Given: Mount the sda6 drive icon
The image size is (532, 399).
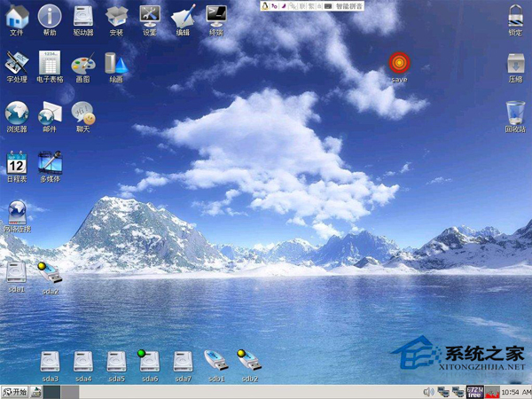Looking at the screenshot, I should point(149,360).
